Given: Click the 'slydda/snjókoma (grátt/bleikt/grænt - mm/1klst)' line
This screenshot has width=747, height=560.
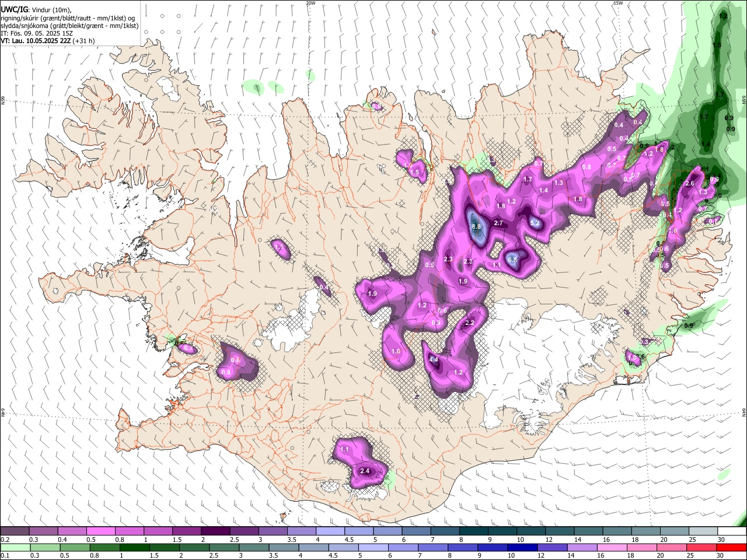Looking at the screenshot, I should pos(69,26).
